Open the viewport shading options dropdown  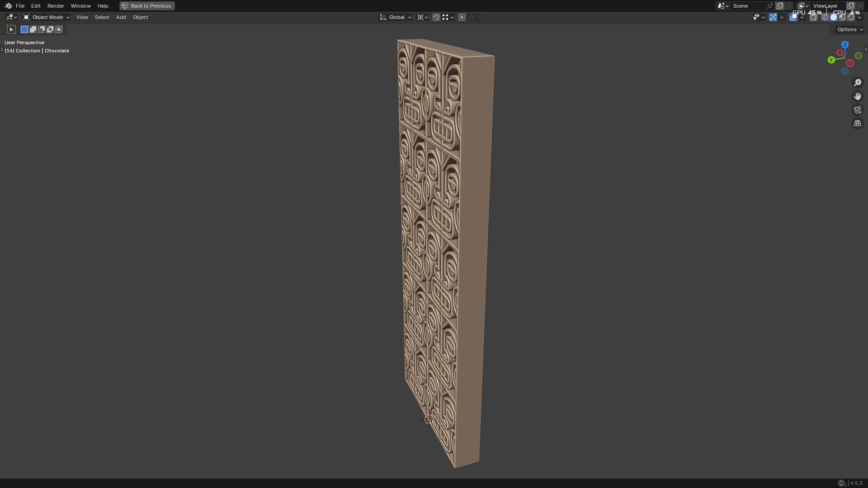[859, 17]
